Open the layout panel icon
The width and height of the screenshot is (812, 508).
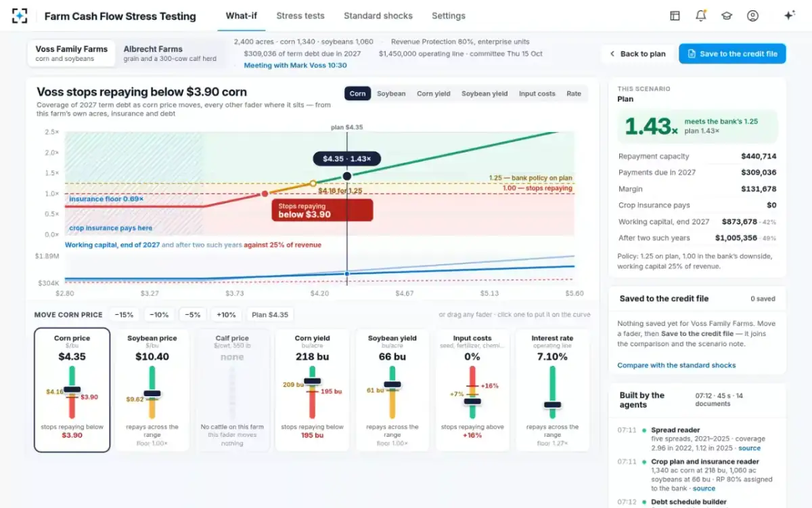675,16
